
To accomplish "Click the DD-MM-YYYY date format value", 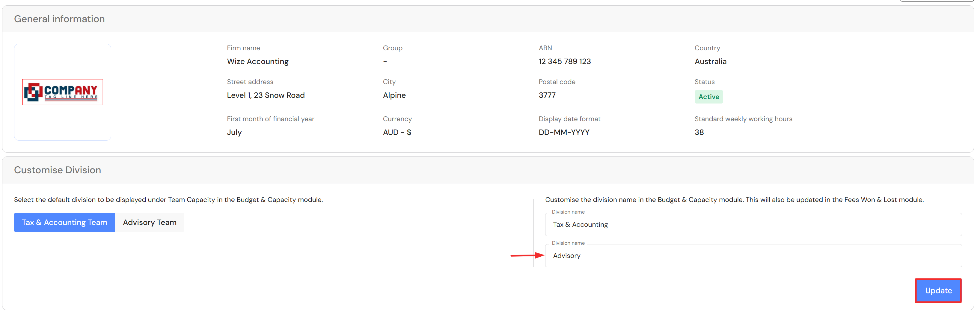I will 564,133.
